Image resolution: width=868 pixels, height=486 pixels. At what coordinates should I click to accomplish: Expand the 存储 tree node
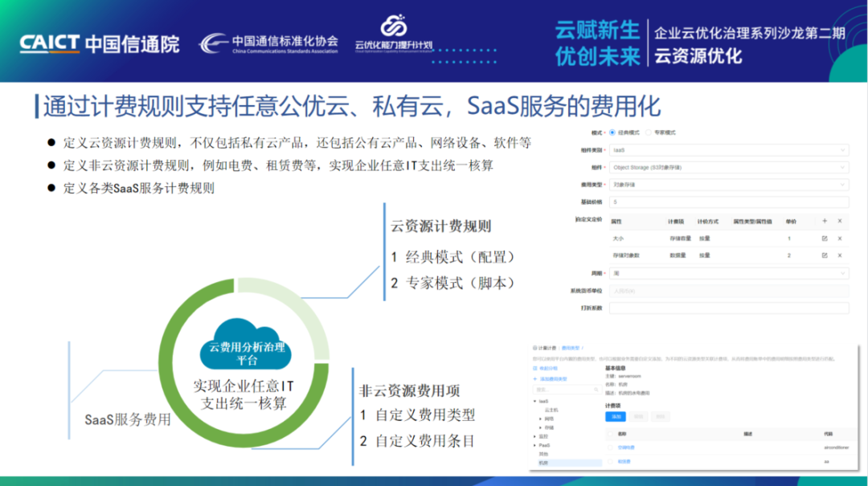point(540,428)
